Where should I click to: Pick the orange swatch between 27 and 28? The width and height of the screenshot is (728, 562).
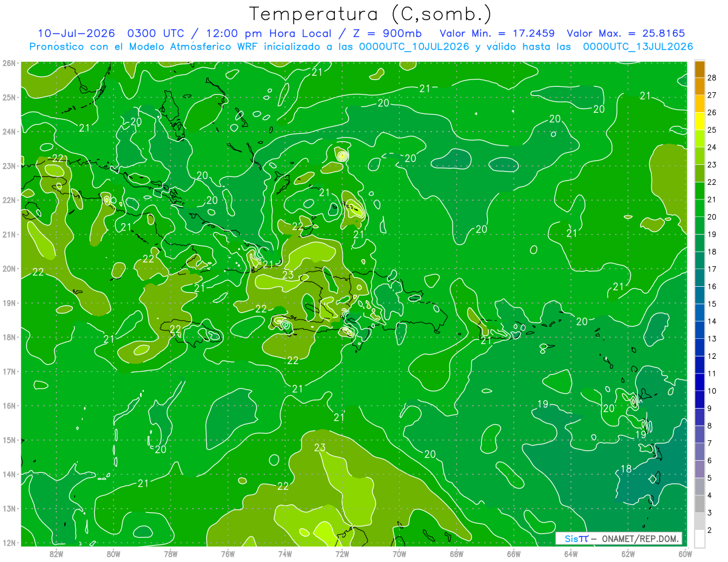(699, 86)
